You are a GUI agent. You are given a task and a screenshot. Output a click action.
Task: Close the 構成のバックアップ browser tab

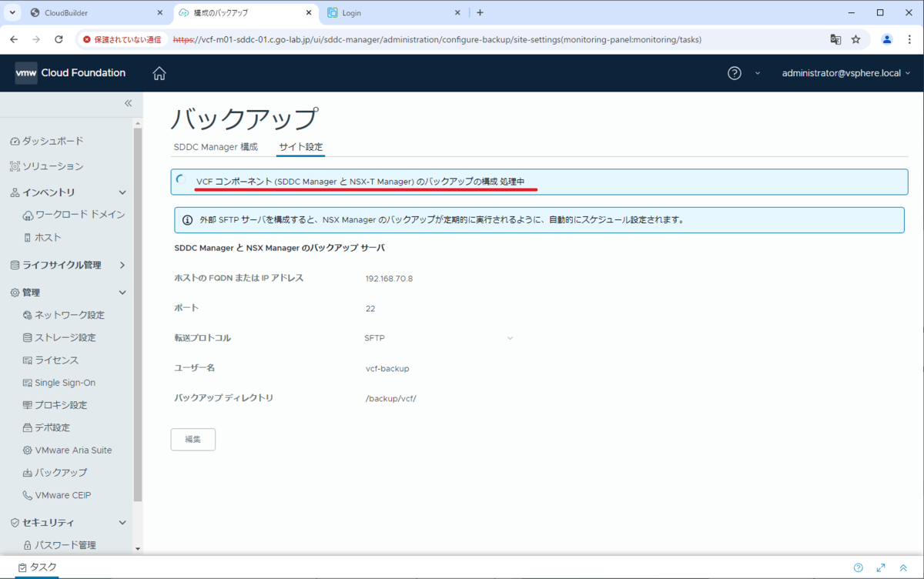coord(309,13)
